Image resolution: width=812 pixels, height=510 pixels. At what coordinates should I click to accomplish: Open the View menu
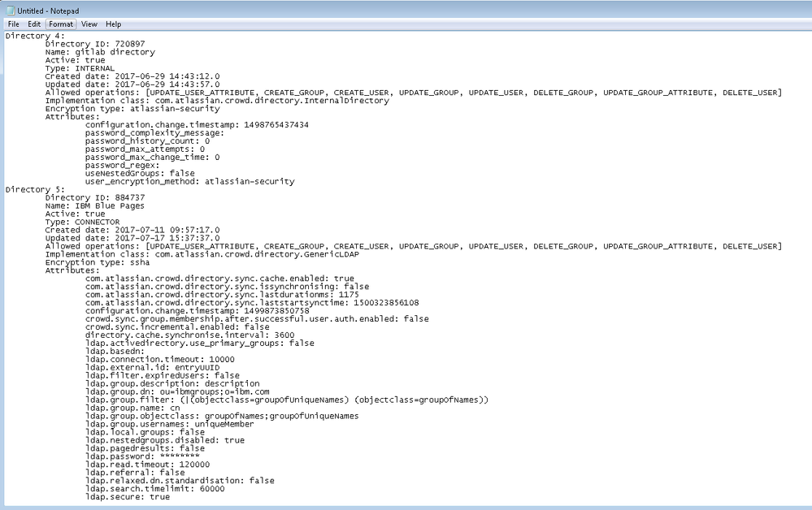(x=89, y=24)
